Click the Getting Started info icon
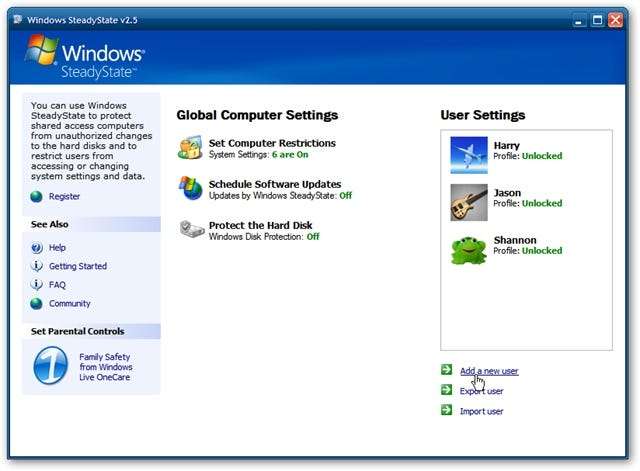640x471 pixels. [x=36, y=266]
